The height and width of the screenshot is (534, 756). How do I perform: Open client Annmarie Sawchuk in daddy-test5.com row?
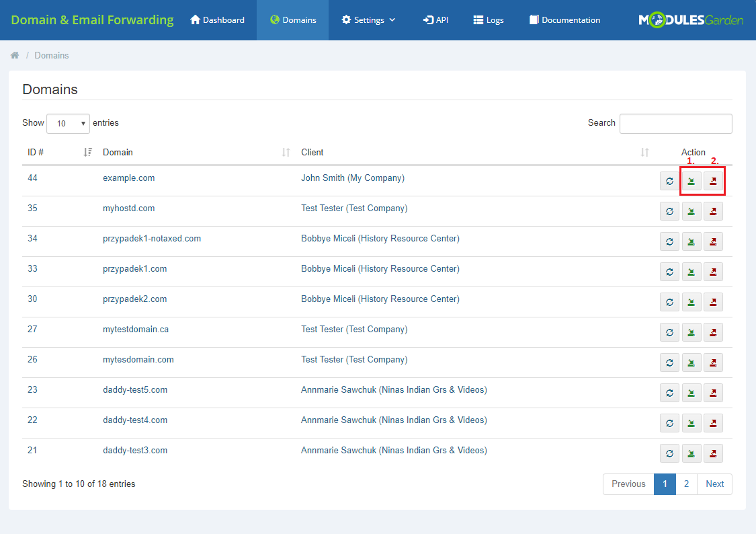pyautogui.click(x=394, y=390)
